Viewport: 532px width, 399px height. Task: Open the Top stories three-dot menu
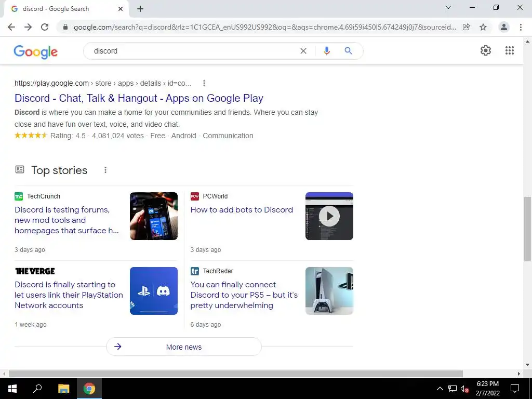coord(105,170)
